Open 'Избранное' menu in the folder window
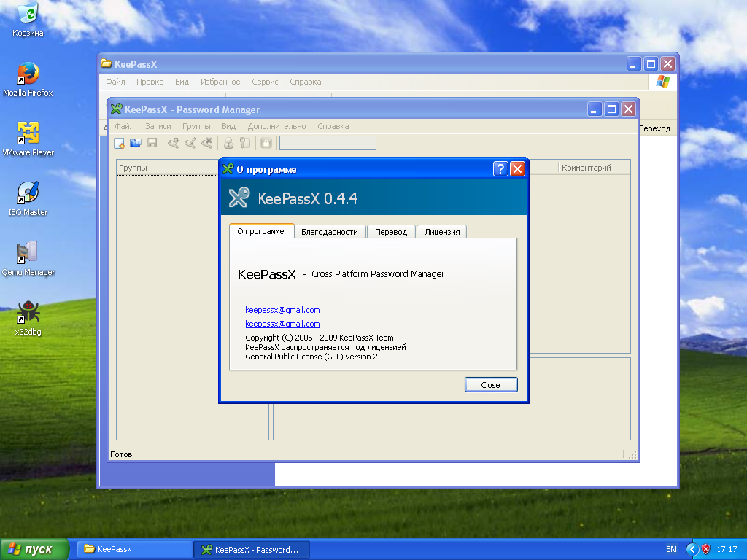Viewport: 747px width, 560px height. (220, 82)
